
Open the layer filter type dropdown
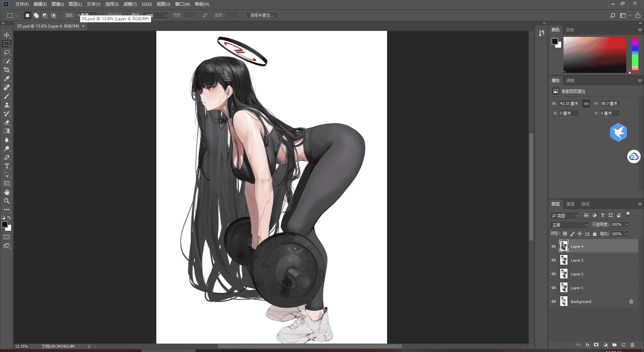coord(565,215)
